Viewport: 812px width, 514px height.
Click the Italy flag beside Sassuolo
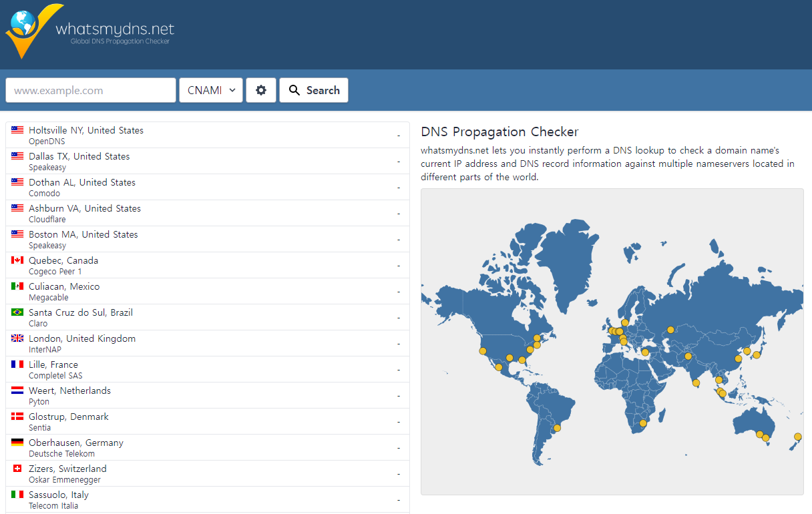17,495
